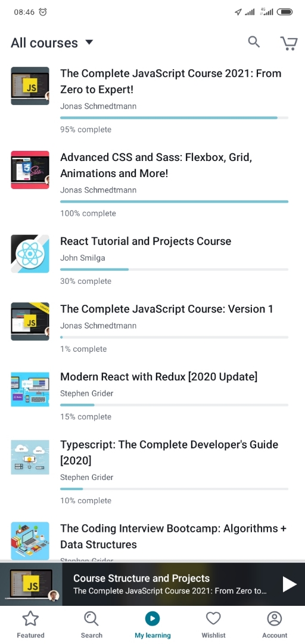Image resolution: width=305 pixels, height=644 pixels.
Task: Open the React Tutorial and Projects Course
Action: click(146, 241)
